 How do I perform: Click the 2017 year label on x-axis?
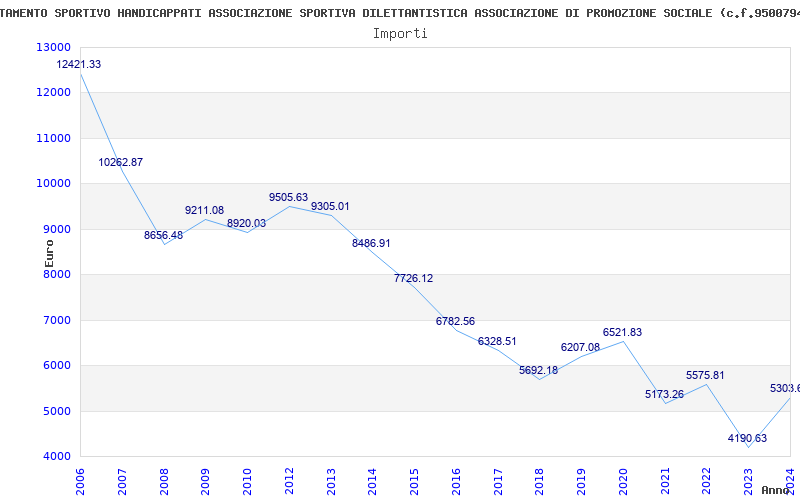498,482
